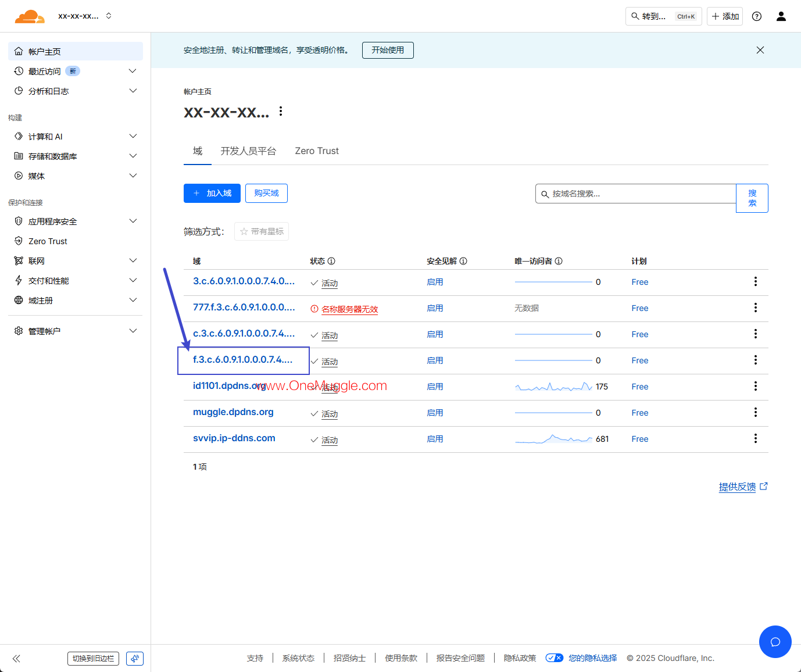Click the pin icon button beside sidebar switch
This screenshot has width=801, height=672.
pyautogui.click(x=135, y=659)
